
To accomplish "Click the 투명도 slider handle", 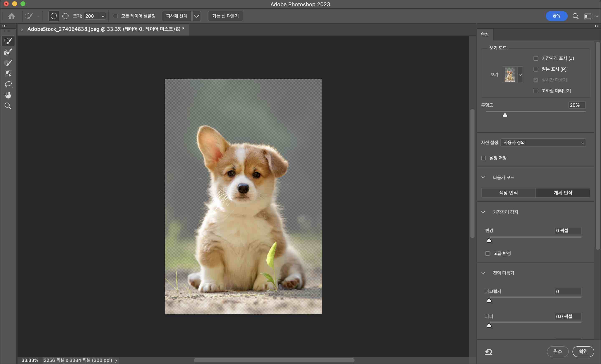I will pos(505,115).
